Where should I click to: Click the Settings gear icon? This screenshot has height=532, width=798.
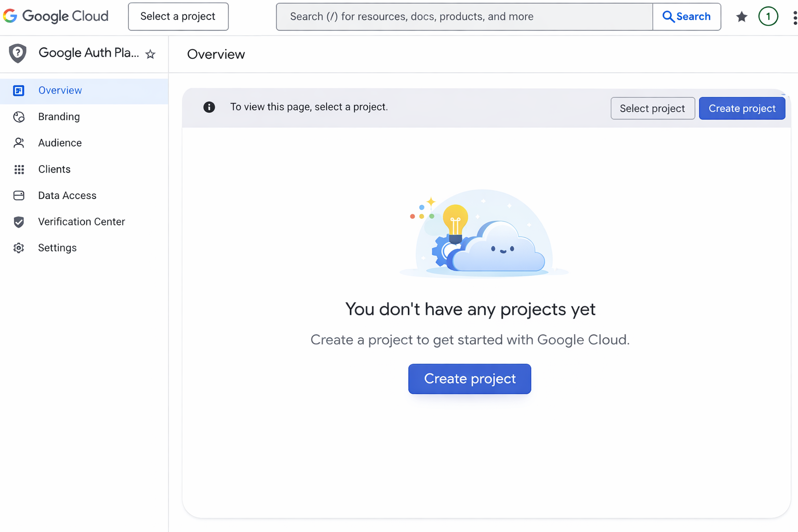tap(19, 248)
